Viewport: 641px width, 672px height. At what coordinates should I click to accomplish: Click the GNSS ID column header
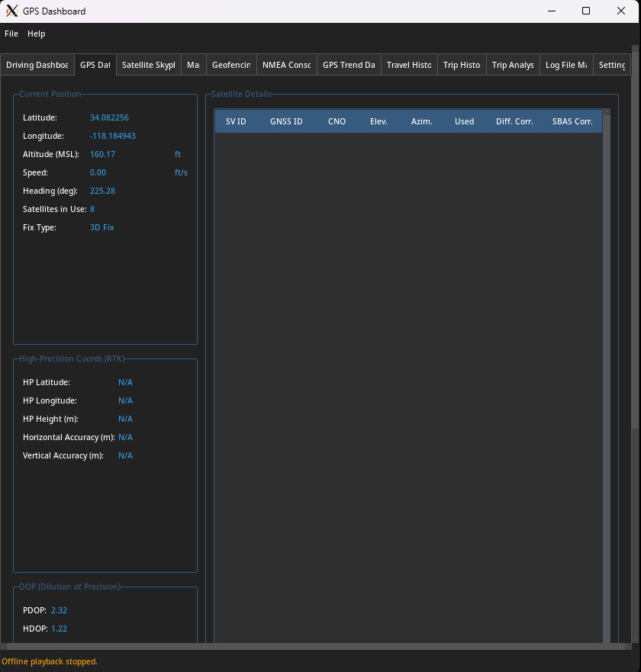[x=286, y=121]
